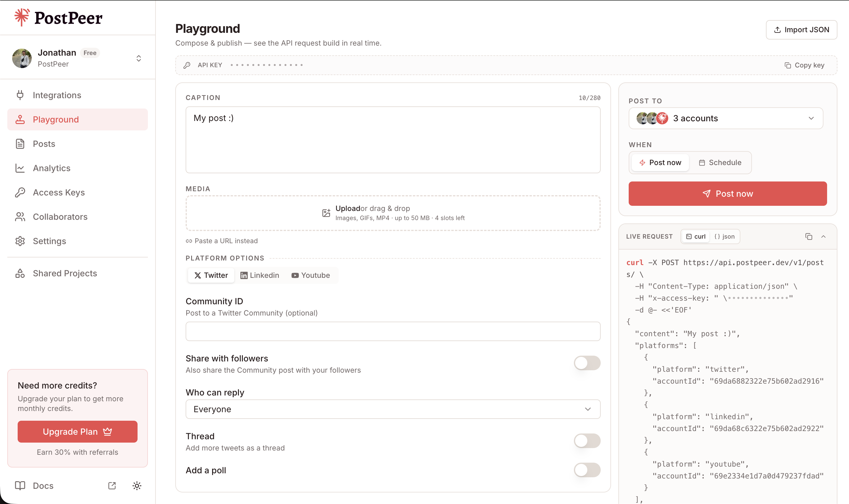Expand the Who can reply dropdown
The width and height of the screenshot is (849, 504).
point(393,409)
